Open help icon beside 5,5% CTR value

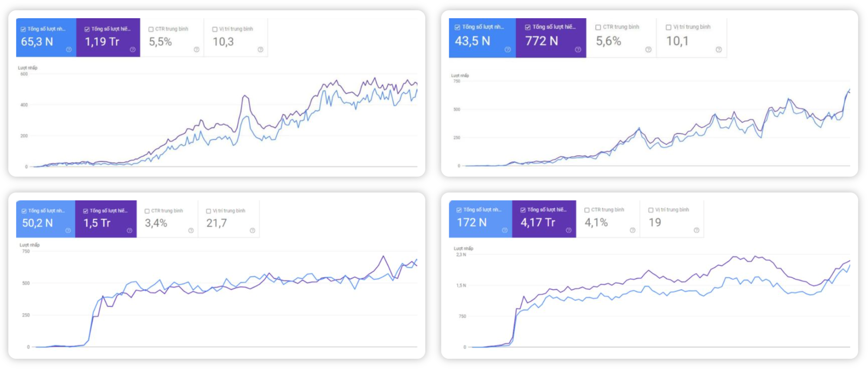[x=197, y=49]
